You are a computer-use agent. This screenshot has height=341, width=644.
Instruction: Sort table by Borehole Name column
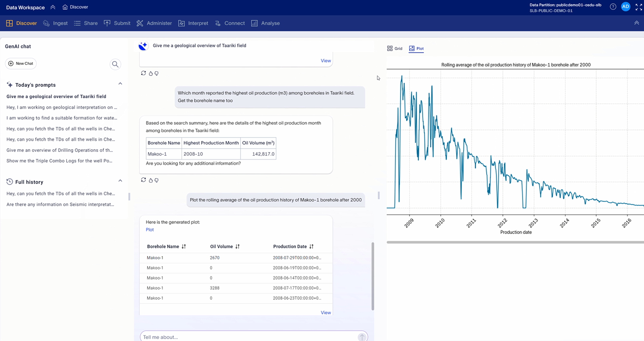click(184, 247)
